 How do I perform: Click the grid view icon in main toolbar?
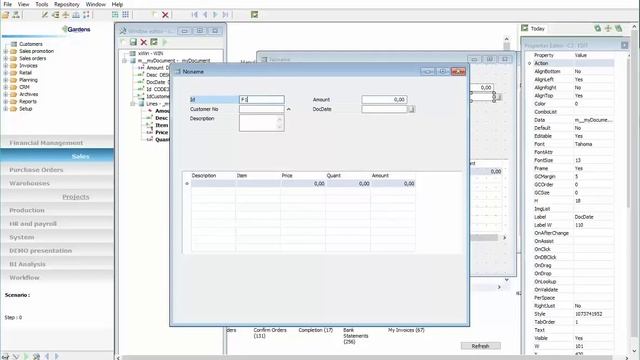point(115,15)
